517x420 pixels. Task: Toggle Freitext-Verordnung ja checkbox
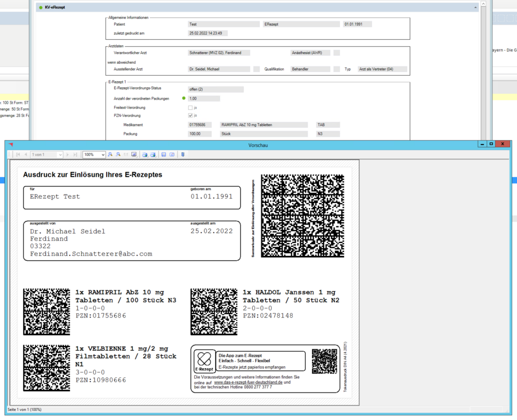pyautogui.click(x=190, y=108)
